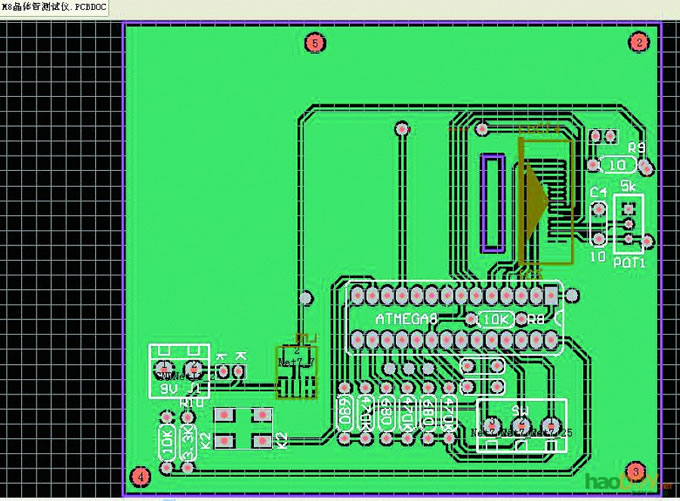The height and width of the screenshot is (501, 680).
Task: Select the 10K resistor beside R8
Action: 496,319
